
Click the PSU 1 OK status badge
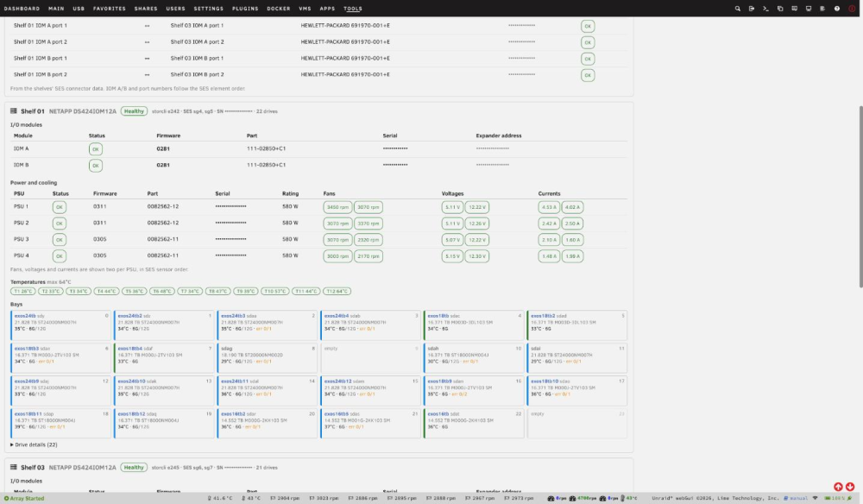coord(59,207)
